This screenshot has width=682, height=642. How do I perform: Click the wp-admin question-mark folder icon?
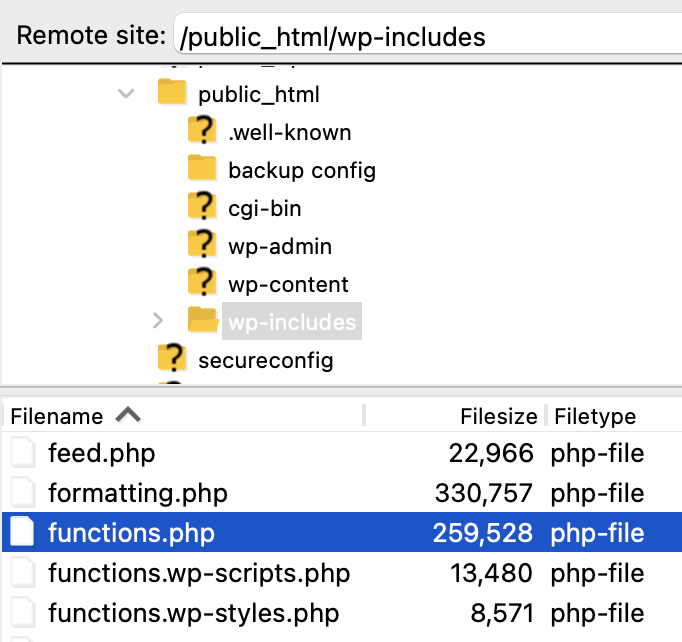point(202,244)
